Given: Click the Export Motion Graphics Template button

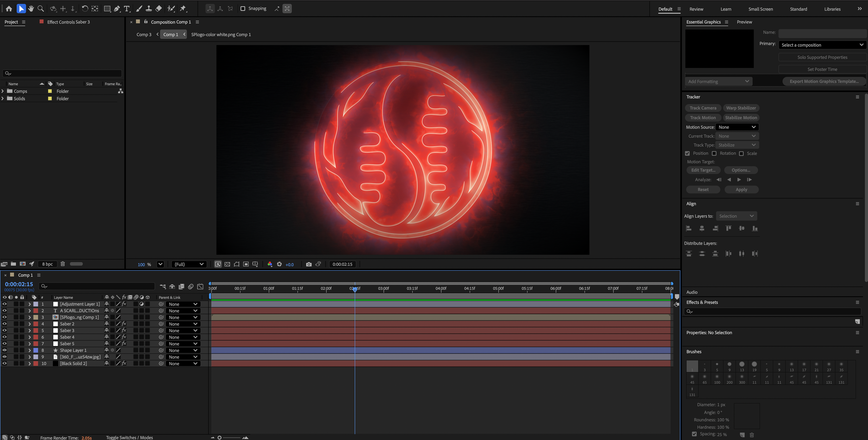Looking at the screenshot, I should tap(824, 81).
